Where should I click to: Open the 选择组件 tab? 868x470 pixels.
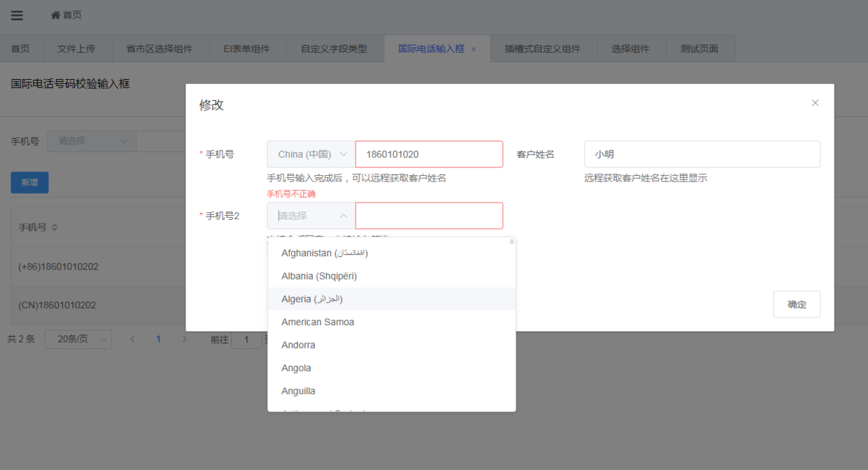tap(630, 49)
